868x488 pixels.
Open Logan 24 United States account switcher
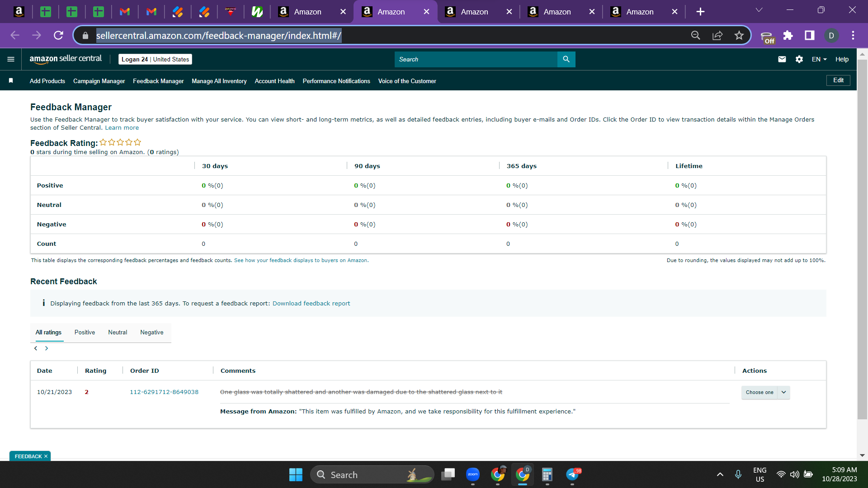[x=155, y=59]
